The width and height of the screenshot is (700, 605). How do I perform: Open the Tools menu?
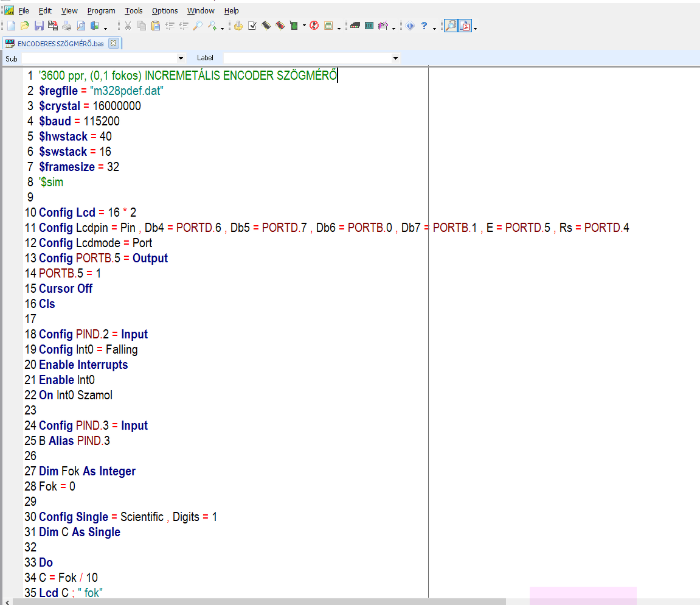coord(133,11)
